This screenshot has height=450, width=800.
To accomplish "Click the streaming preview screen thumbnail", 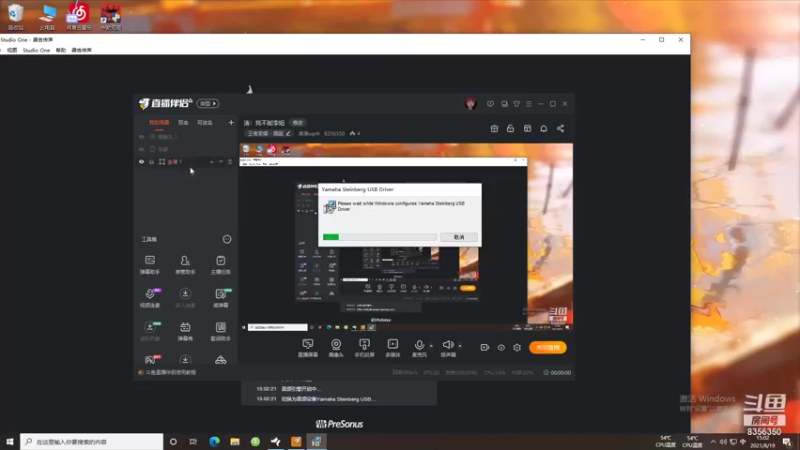I will pos(406,237).
